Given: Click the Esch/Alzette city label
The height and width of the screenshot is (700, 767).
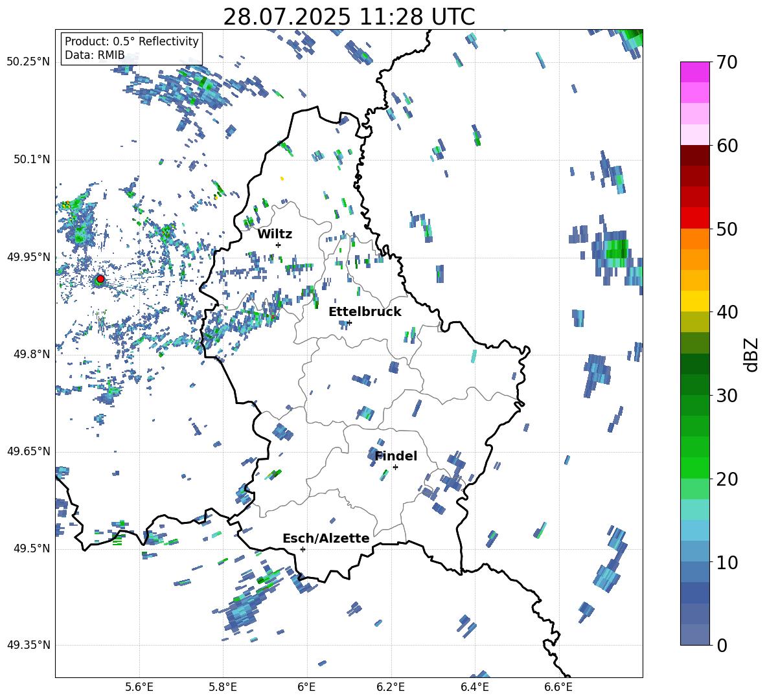Looking at the screenshot, I should 326,538.
